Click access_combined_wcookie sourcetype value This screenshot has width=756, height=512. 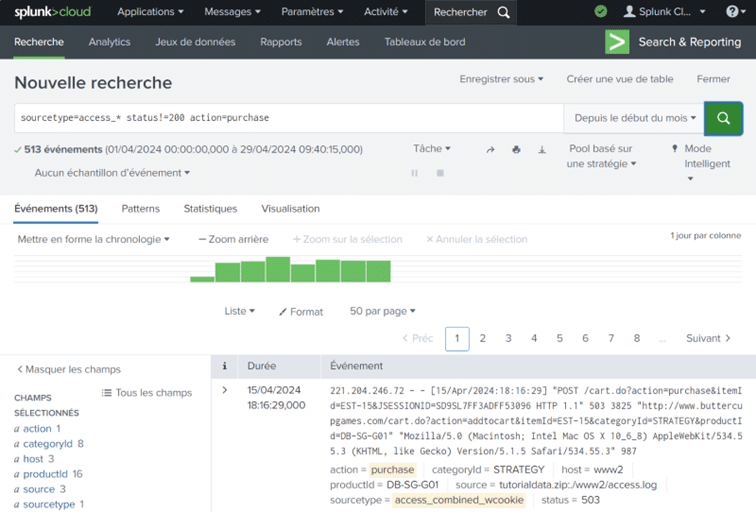point(459,500)
